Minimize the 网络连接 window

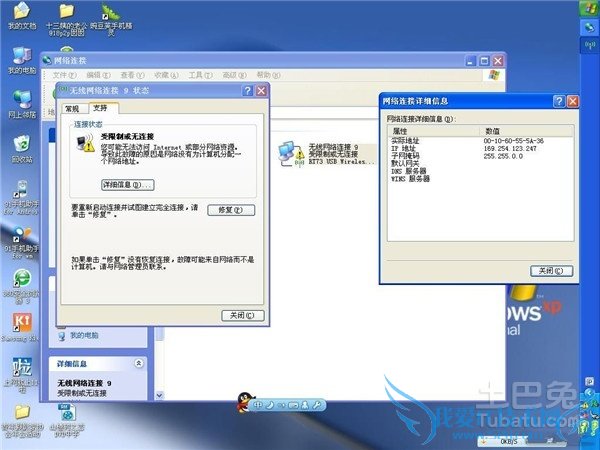click(471, 61)
